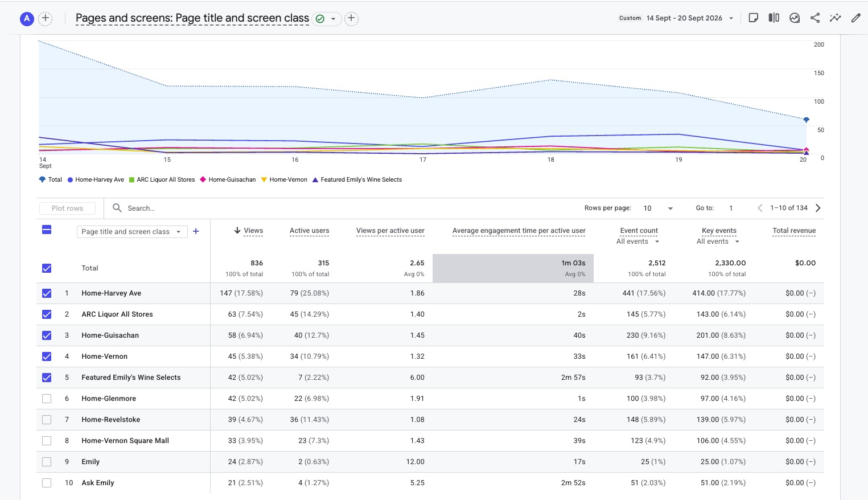
Task: Click the Home-Revelstoke page title
Action: point(110,420)
